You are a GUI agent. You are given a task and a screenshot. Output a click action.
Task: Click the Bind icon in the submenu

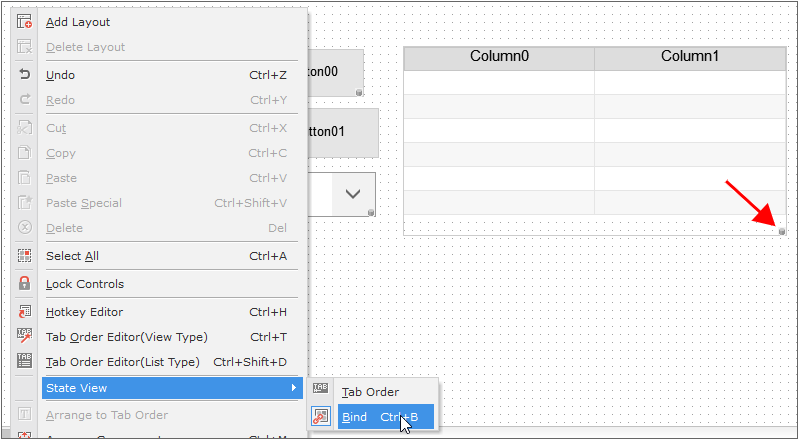click(321, 416)
